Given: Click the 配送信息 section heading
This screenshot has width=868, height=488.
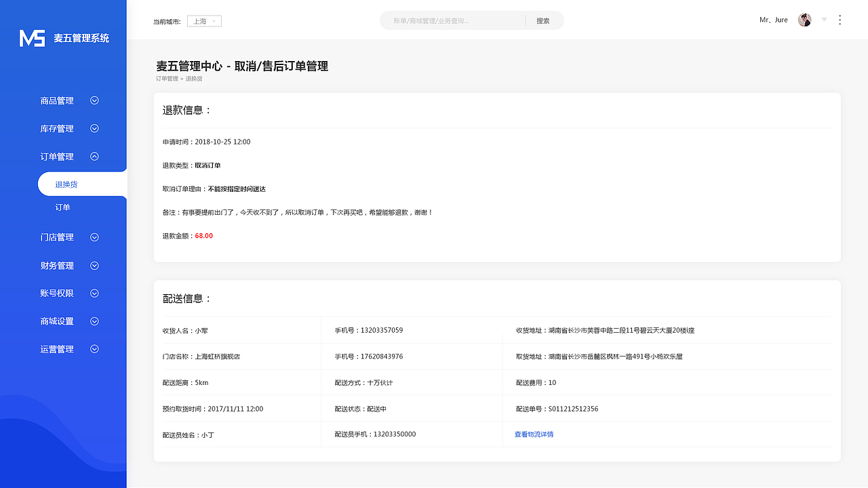Looking at the screenshot, I should pos(187,298).
